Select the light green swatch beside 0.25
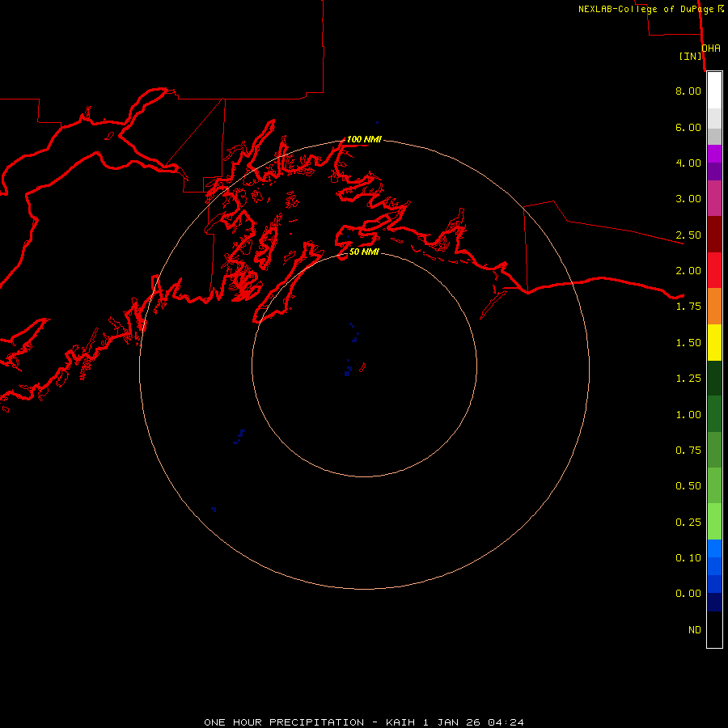 point(714,522)
